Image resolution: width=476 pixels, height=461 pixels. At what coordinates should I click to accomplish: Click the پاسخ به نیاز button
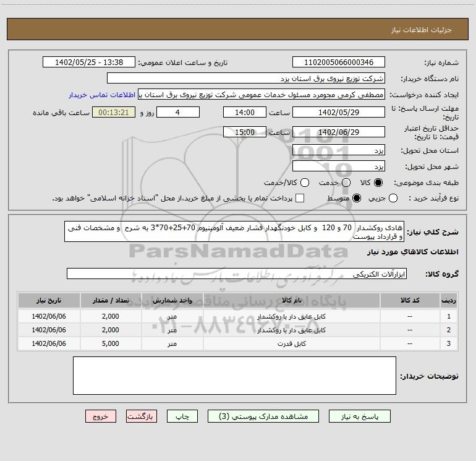tap(360, 416)
